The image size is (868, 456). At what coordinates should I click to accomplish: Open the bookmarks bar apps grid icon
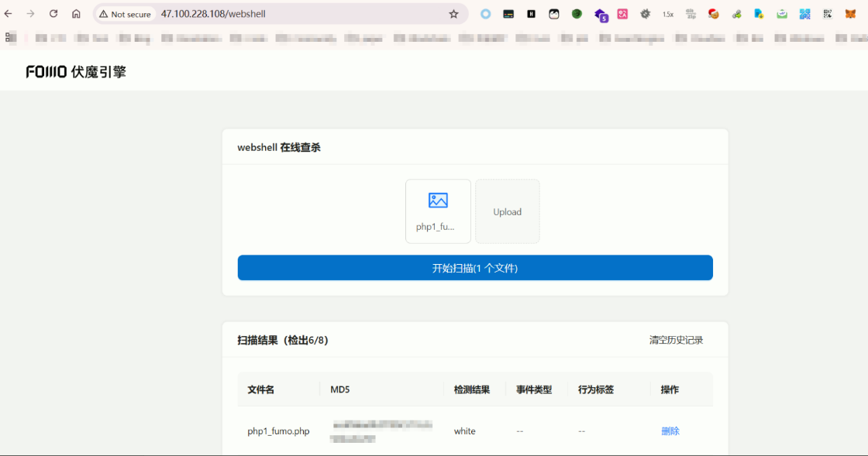tap(10, 37)
